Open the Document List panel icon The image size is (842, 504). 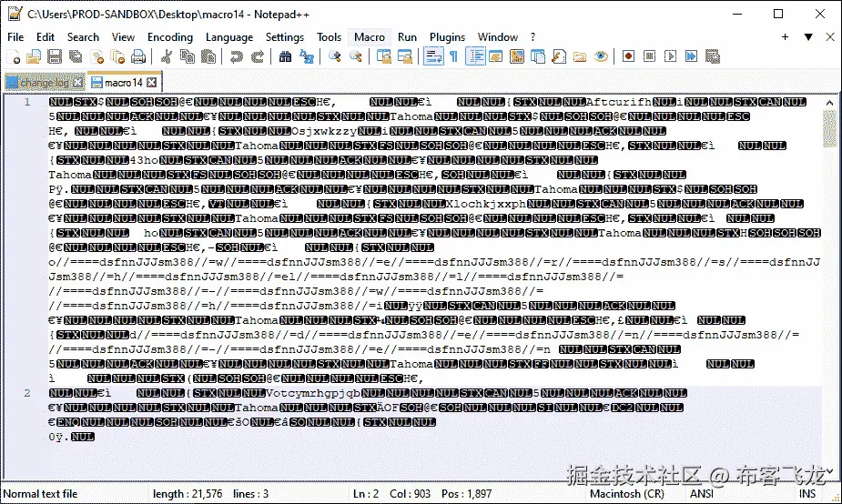[x=538, y=56]
